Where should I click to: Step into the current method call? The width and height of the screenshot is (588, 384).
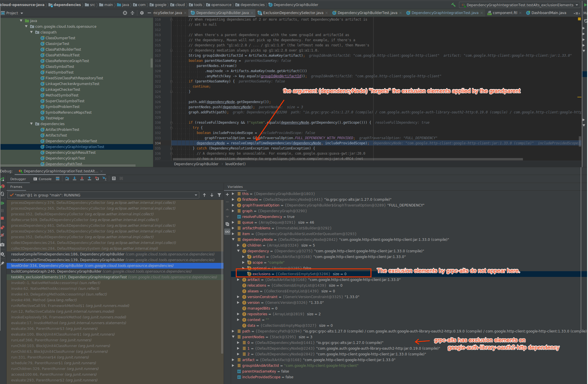[x=75, y=178]
